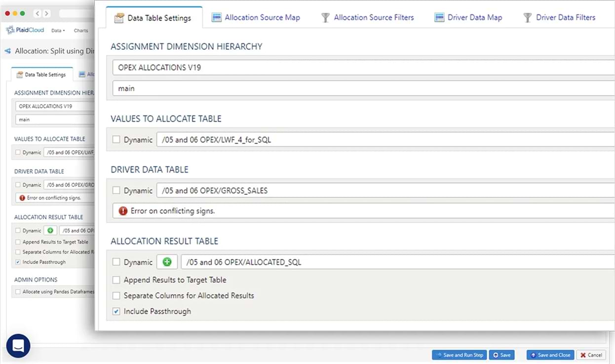Screen dimensions: 615x364
Task: Click green plus icon in background window
Action: pos(50,230)
